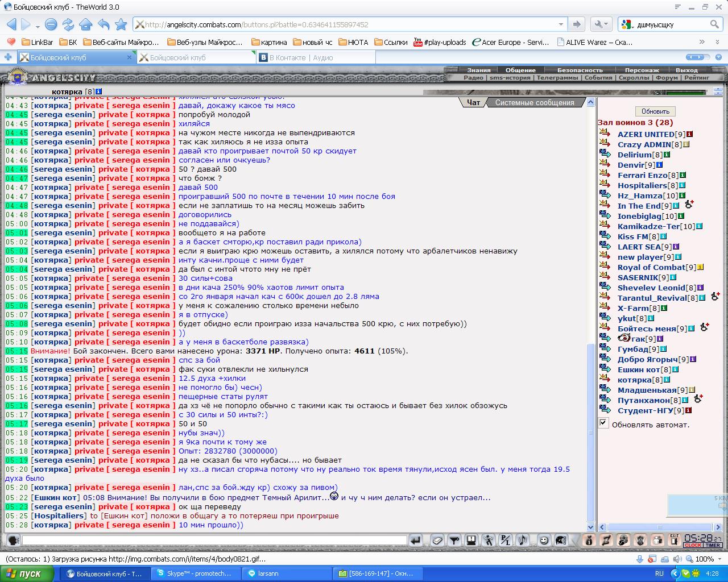Click the eraser clear chat icon
728x582 pixels.
[x=437, y=540]
